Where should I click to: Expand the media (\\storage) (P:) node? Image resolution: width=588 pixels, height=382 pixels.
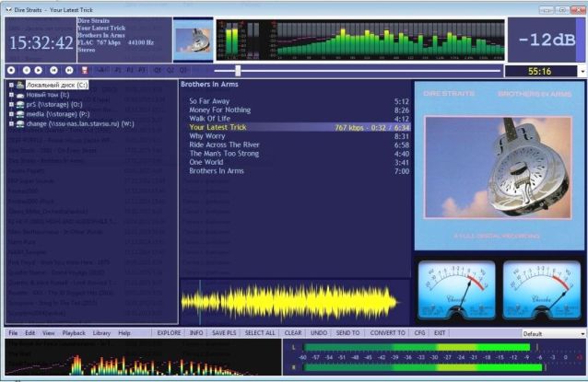(x=11, y=114)
